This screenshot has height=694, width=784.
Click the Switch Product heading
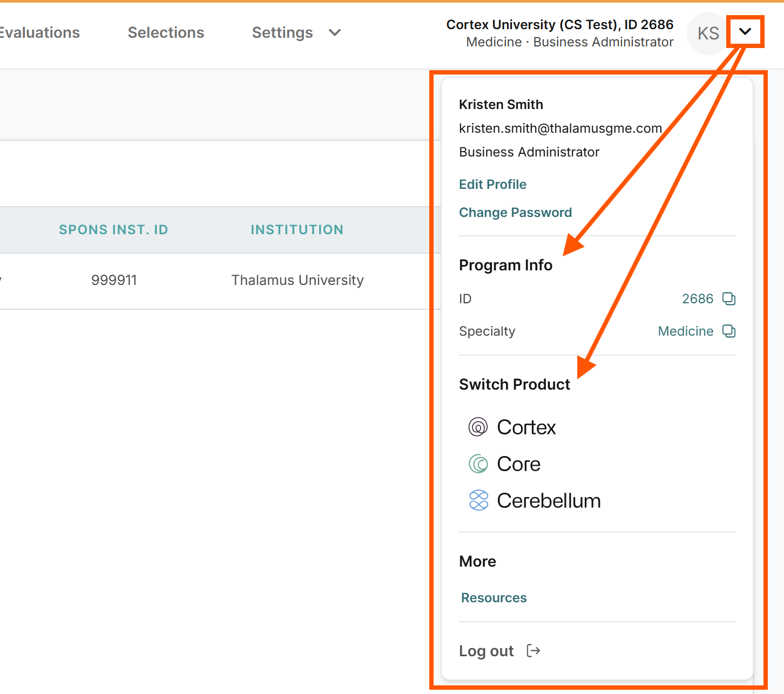(515, 384)
